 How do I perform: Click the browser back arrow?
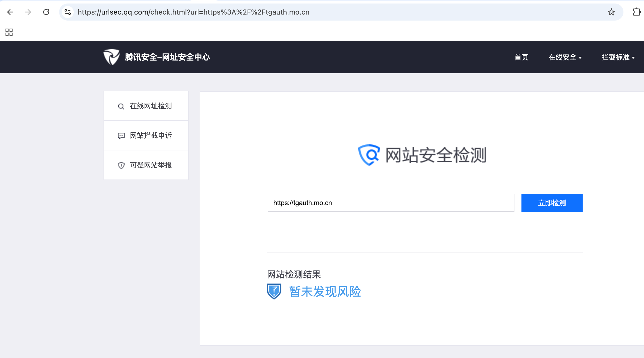point(10,12)
